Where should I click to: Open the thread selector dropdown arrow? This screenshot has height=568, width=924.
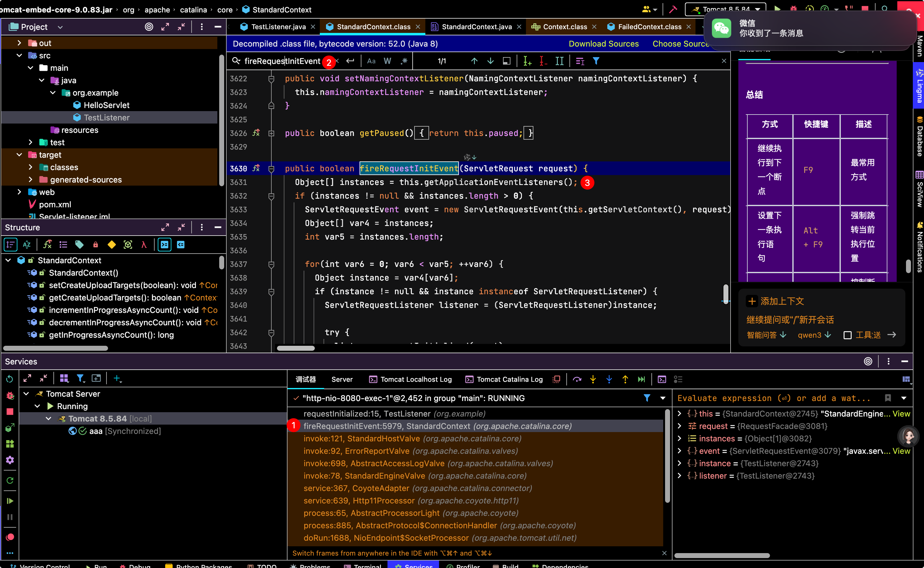coord(663,398)
